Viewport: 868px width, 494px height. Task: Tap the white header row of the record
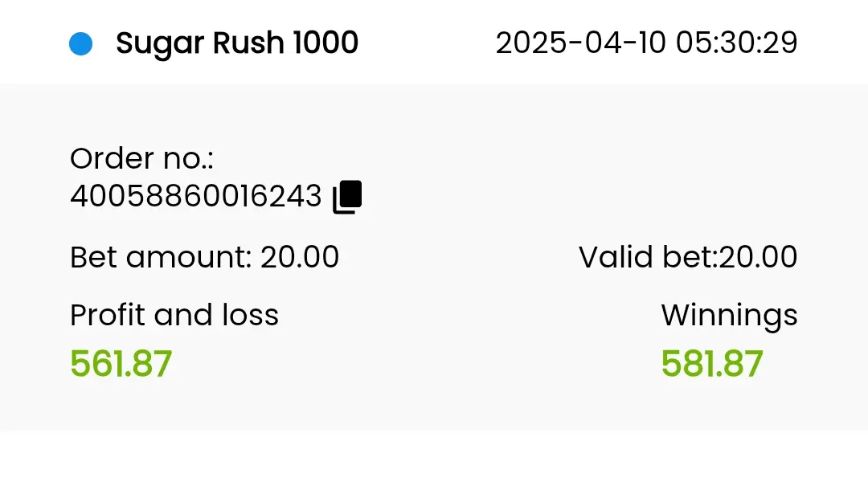[434, 42]
